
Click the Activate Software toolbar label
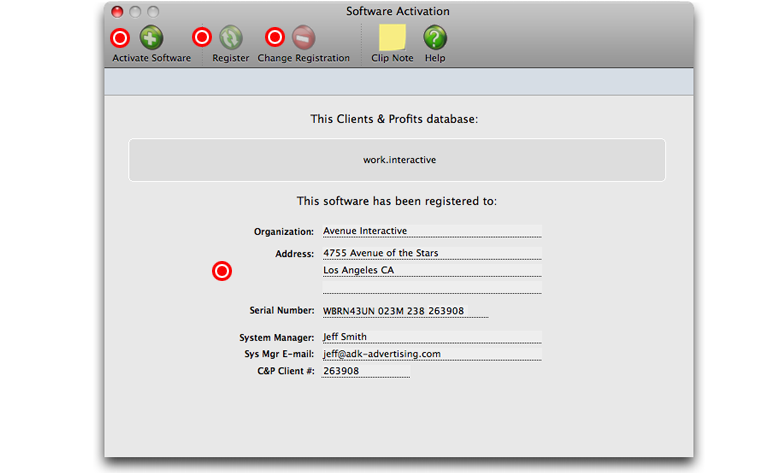pos(151,58)
